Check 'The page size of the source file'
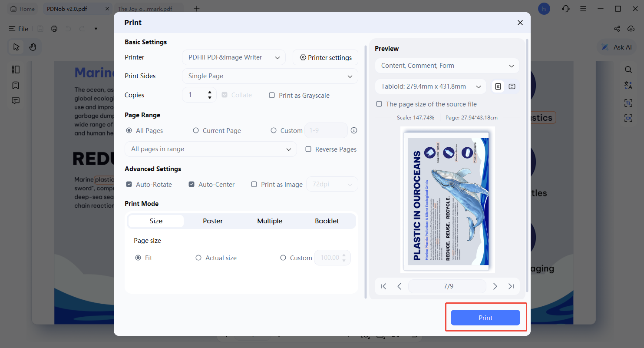This screenshot has height=348, width=644. click(379, 104)
